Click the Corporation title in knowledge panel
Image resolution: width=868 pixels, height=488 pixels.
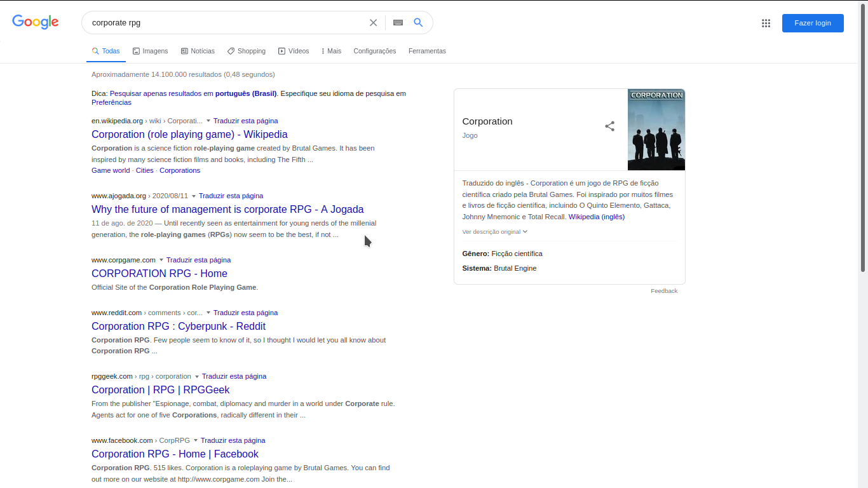[487, 121]
